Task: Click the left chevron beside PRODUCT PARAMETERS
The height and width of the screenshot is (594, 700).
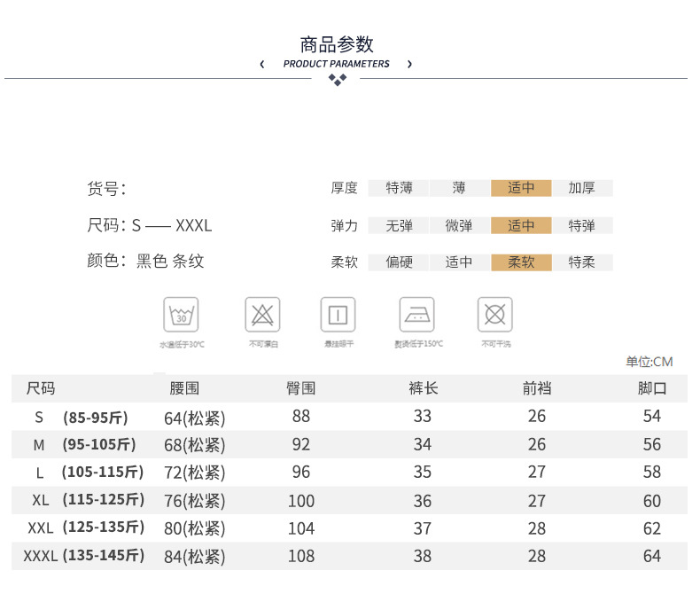Action: 262,64
